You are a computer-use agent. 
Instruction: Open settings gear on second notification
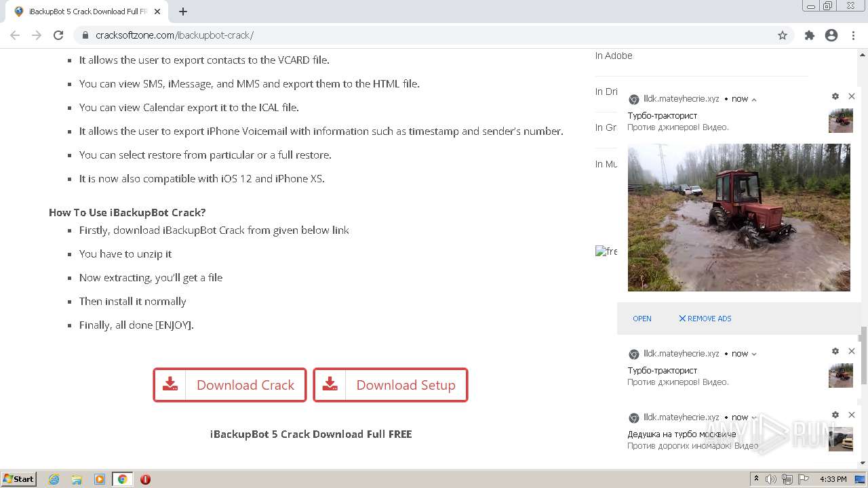tap(835, 352)
